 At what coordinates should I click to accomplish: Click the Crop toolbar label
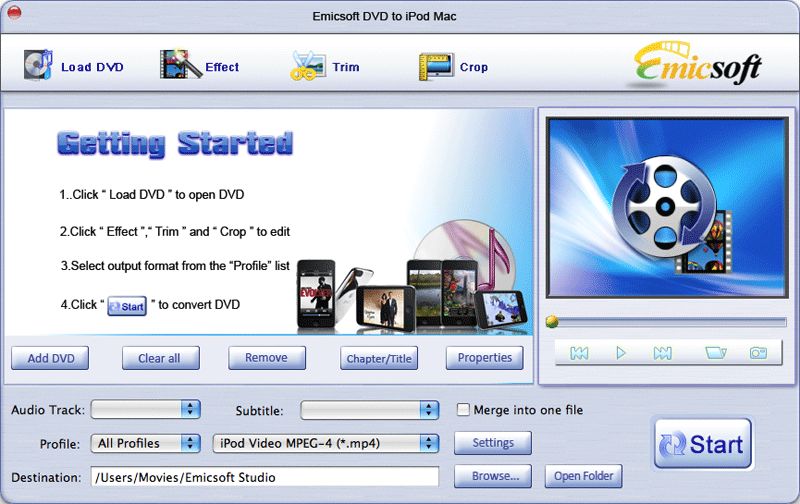473,67
